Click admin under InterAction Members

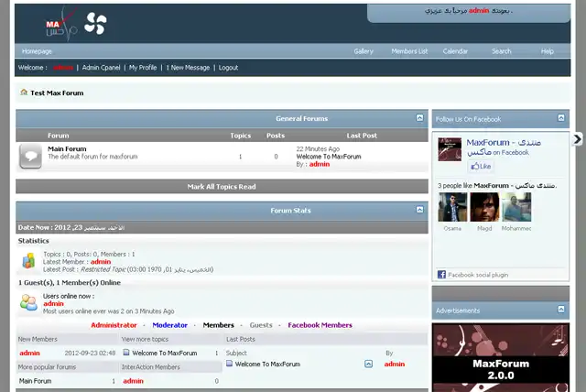(133, 381)
